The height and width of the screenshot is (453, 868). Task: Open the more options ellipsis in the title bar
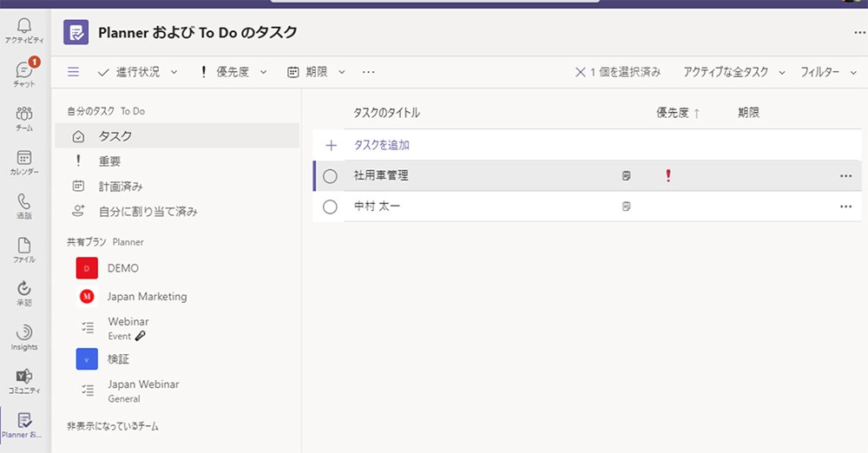point(859,33)
